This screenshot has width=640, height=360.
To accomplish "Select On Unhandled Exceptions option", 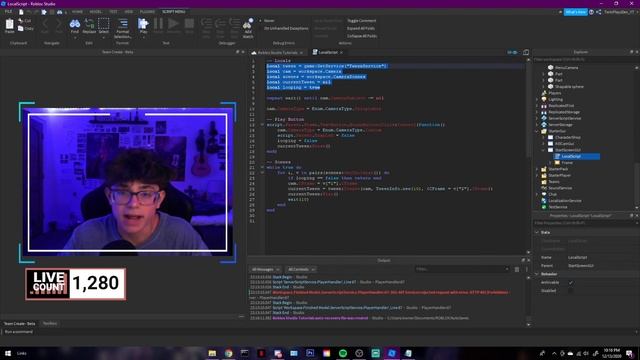I will click(x=285, y=29).
